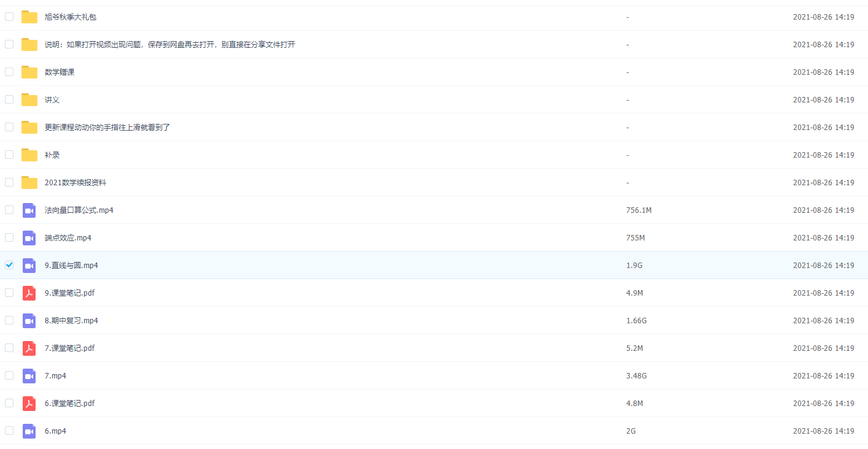Tick the checkbox beside 7.mp4
This screenshot has width=868, height=449.
(x=9, y=375)
